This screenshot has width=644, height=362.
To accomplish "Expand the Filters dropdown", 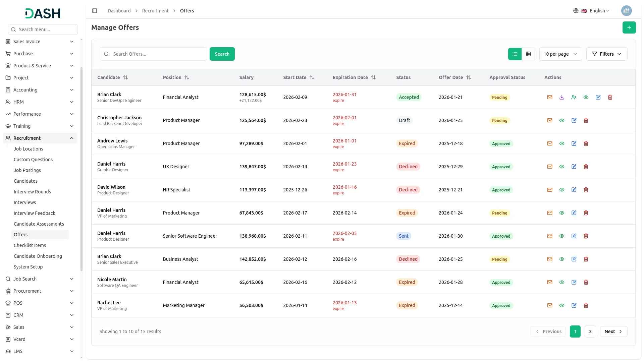I will tap(606, 54).
